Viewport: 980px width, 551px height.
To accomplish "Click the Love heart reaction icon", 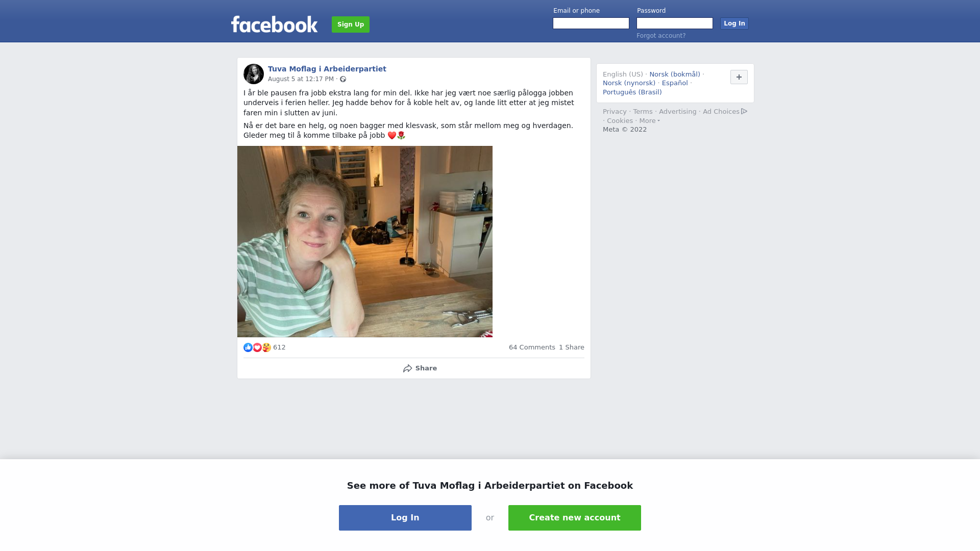I will [x=257, y=347].
